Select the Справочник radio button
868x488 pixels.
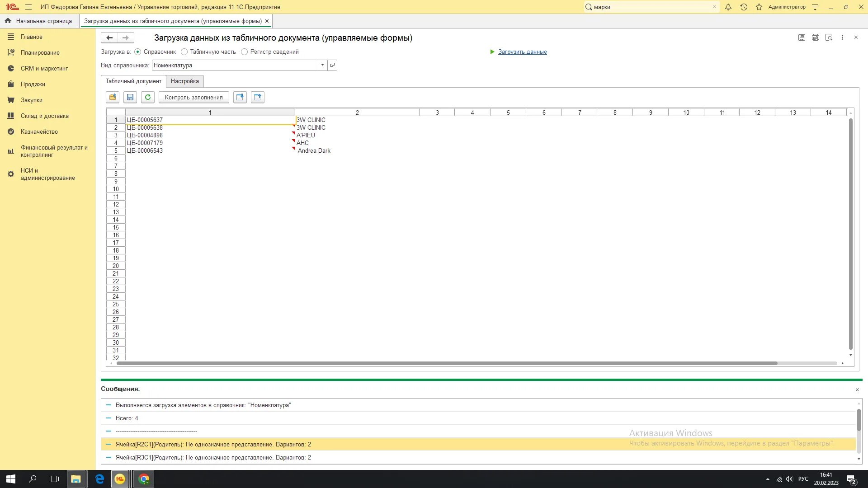pyautogui.click(x=138, y=52)
